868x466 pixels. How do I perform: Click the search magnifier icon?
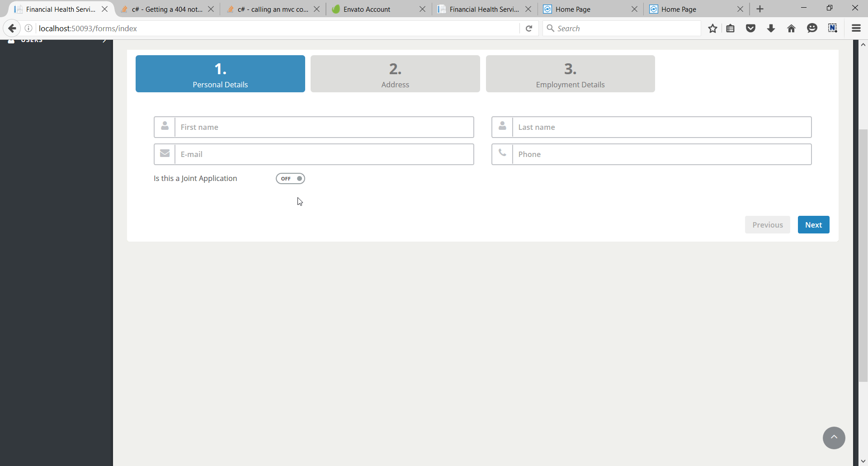[x=551, y=29]
